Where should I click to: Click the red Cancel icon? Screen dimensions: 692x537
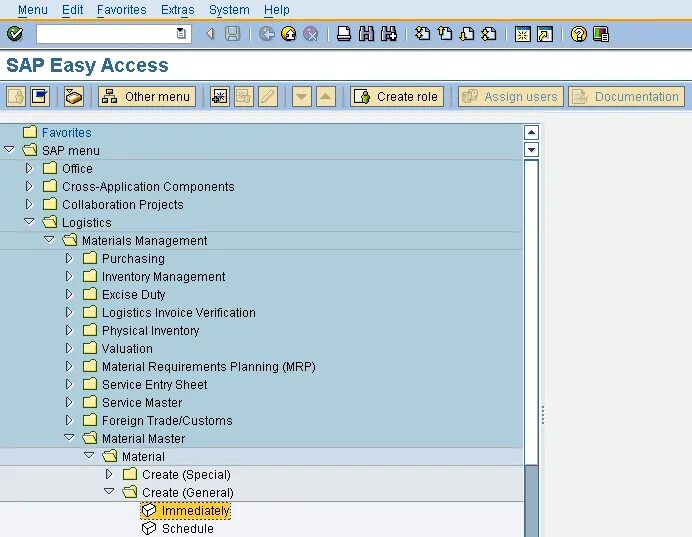[311, 34]
